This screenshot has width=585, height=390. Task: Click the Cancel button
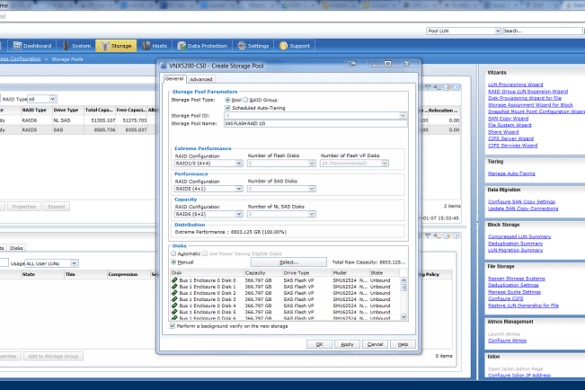tap(375, 344)
